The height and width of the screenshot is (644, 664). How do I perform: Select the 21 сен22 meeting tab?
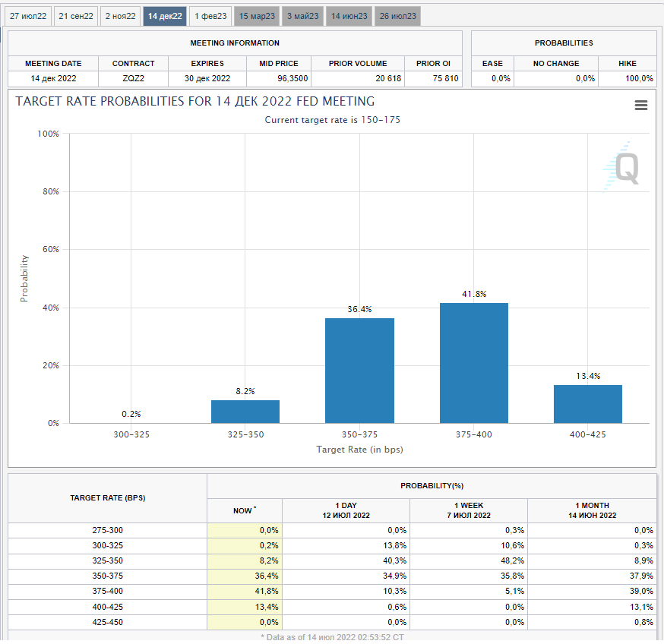(76, 16)
